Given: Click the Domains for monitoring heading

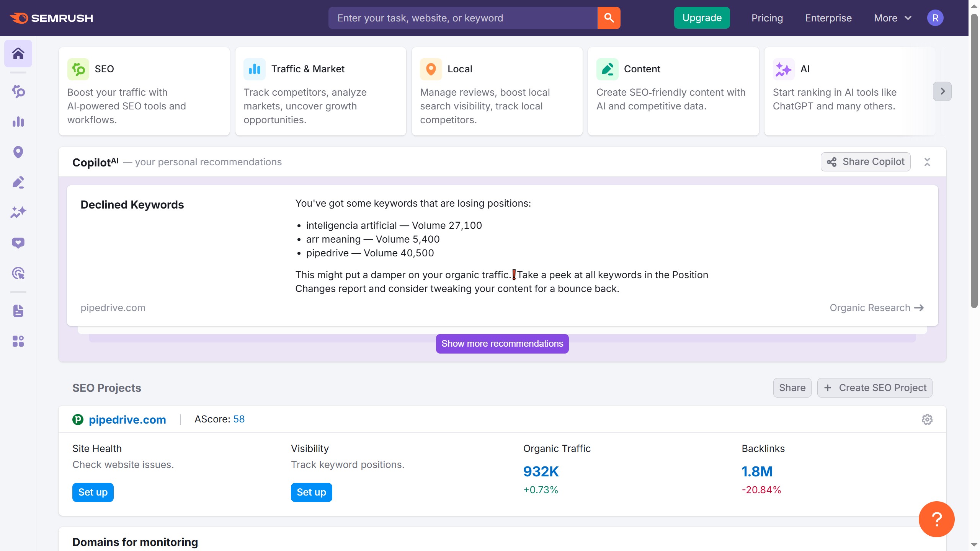Looking at the screenshot, I should 135,542.
